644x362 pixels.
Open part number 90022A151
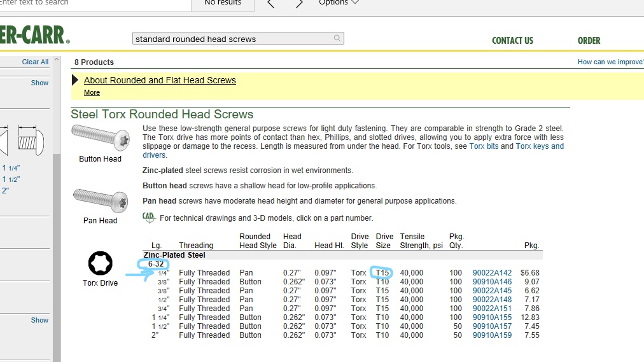point(492,309)
